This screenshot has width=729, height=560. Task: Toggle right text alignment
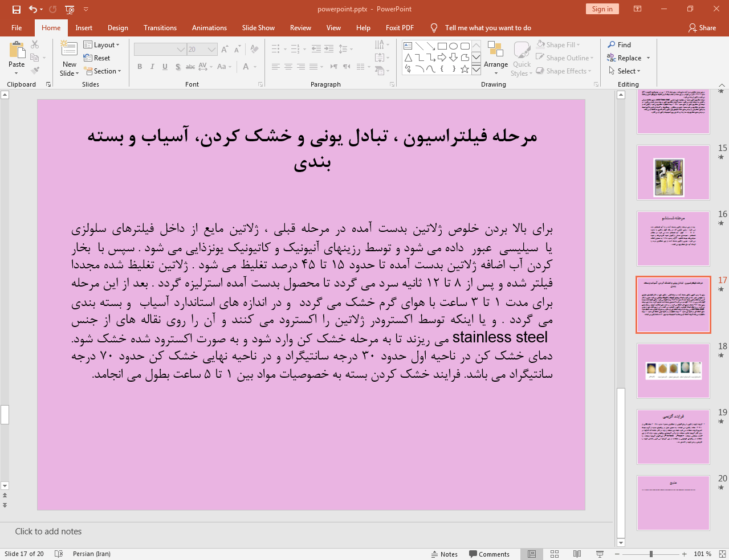pos(301,67)
